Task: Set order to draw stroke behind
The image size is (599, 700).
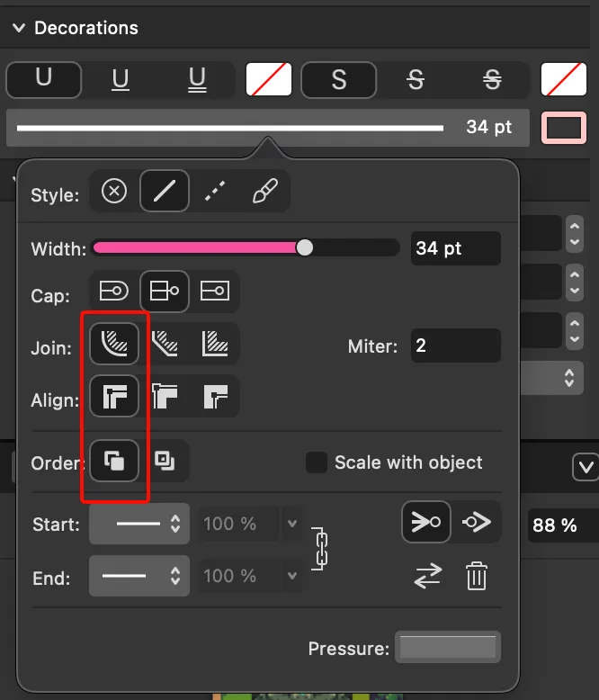Action: 165,462
